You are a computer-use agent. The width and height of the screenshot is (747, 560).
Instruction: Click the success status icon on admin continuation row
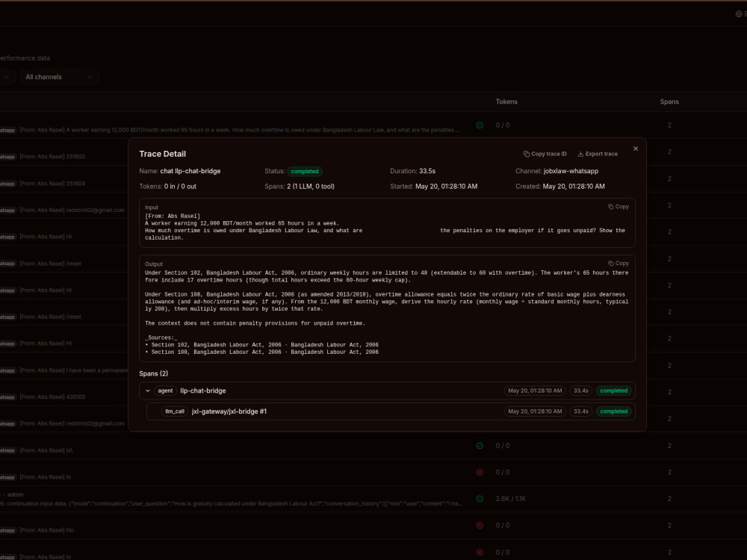(x=480, y=499)
